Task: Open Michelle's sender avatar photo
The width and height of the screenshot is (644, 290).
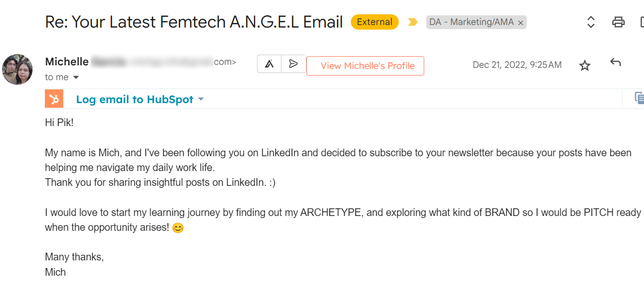Action: tap(17, 69)
